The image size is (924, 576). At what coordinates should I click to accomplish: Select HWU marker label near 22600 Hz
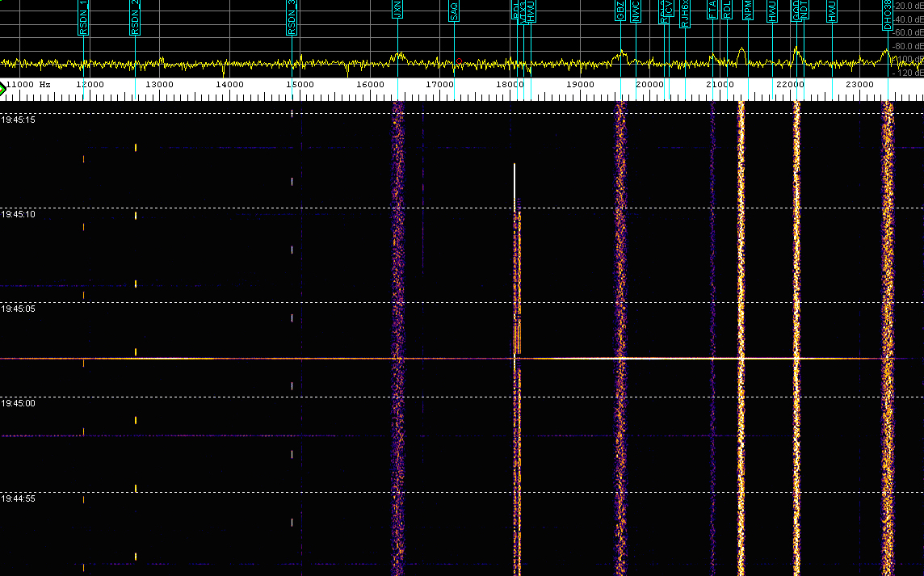832,11
